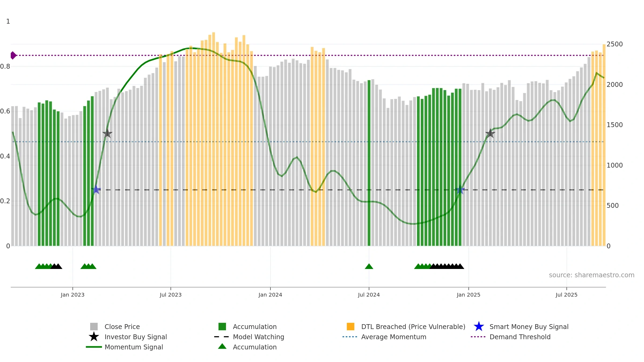Click the single green triangle at Jul 2024
This screenshot has width=644, height=362.
(369, 266)
